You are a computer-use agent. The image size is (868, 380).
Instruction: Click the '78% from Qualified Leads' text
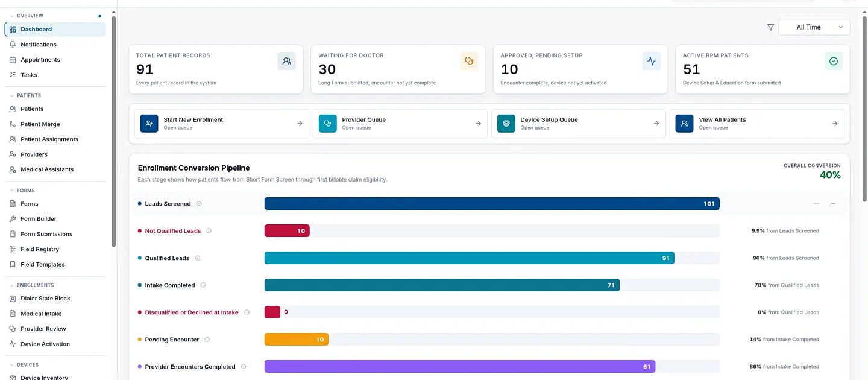[x=787, y=285]
